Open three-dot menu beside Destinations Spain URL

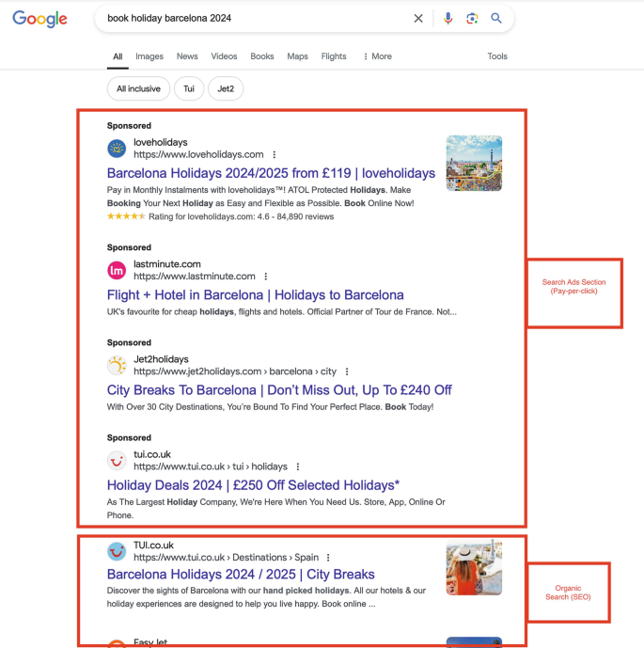coord(328,558)
